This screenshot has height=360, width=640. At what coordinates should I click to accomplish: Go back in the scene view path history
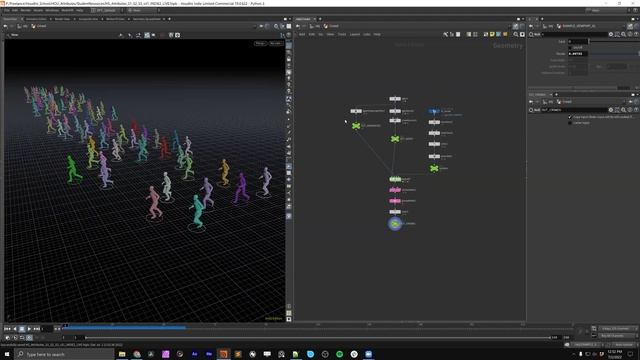click(5, 26)
